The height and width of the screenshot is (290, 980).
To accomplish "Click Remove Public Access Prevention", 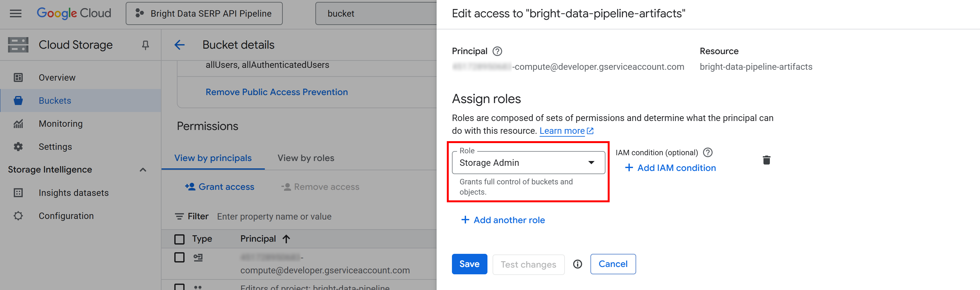I will click(276, 92).
